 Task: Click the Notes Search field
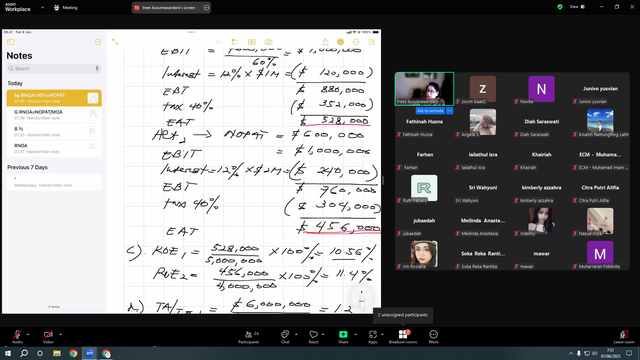(x=54, y=69)
